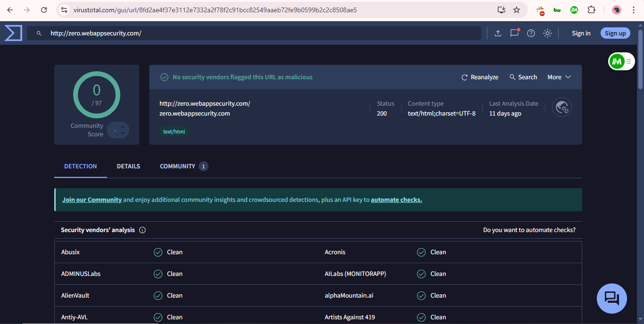Click the VirusTotal sigma logo

(13, 33)
